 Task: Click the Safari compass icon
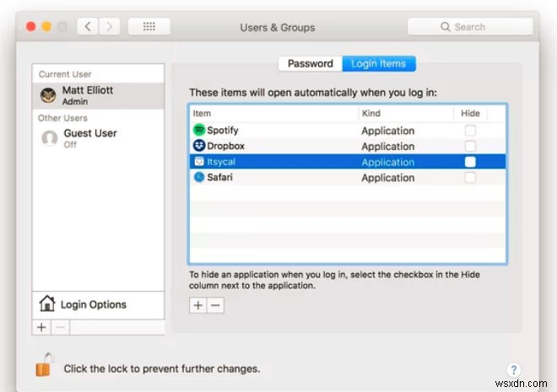point(199,177)
